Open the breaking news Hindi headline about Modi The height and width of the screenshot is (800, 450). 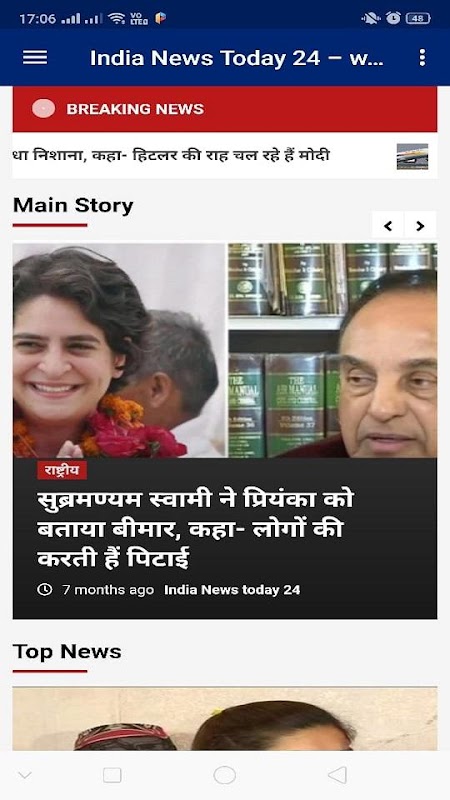tap(171, 155)
